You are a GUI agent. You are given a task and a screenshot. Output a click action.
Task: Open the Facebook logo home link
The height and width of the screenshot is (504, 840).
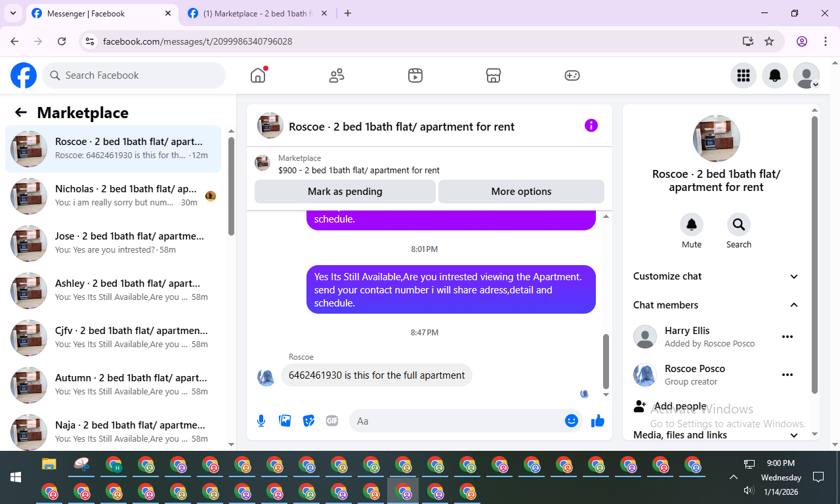pyautogui.click(x=24, y=75)
